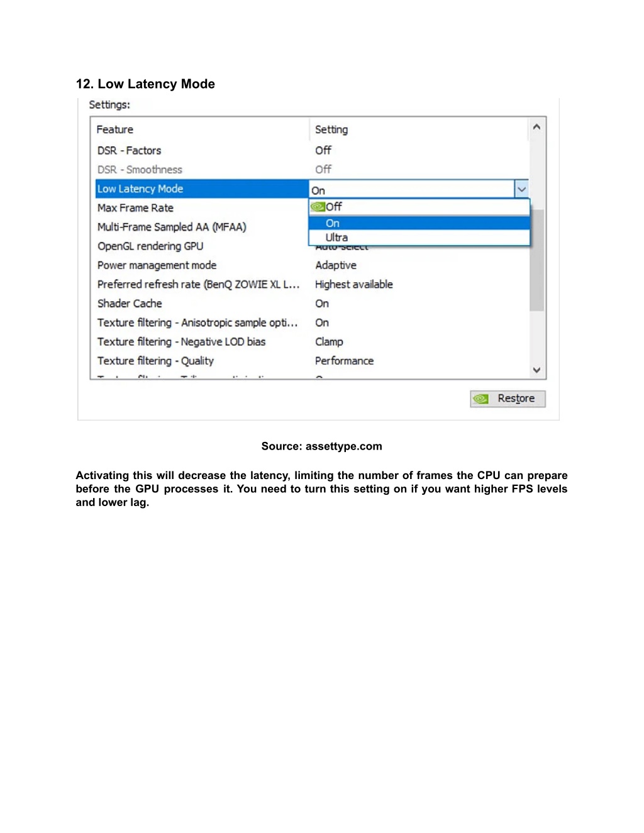The height and width of the screenshot is (833, 644).
Task: Click the scrollbar down arrow
Action: [536, 370]
